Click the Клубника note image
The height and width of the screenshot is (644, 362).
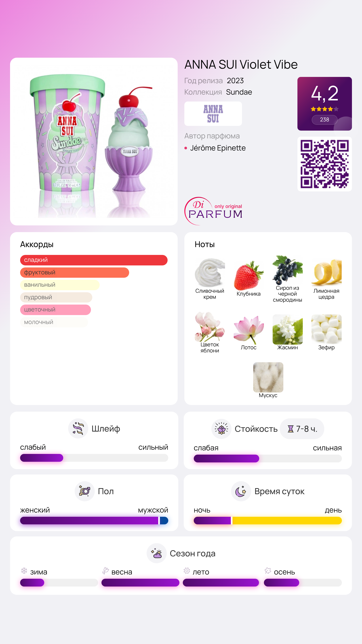click(248, 275)
